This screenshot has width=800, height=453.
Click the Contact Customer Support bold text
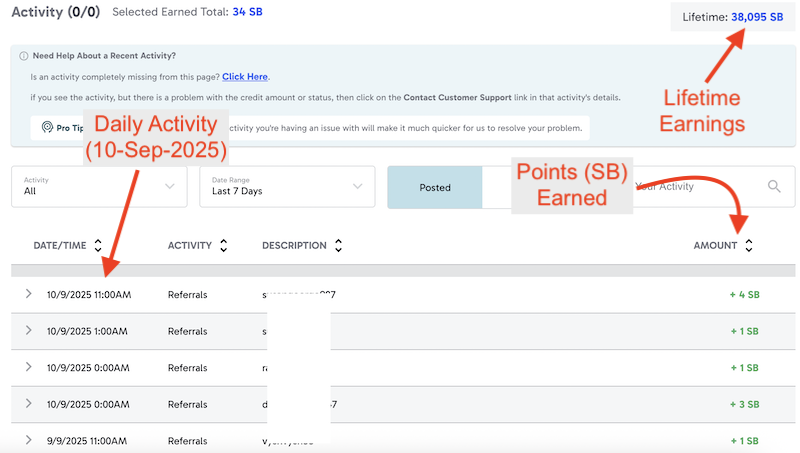(x=457, y=97)
